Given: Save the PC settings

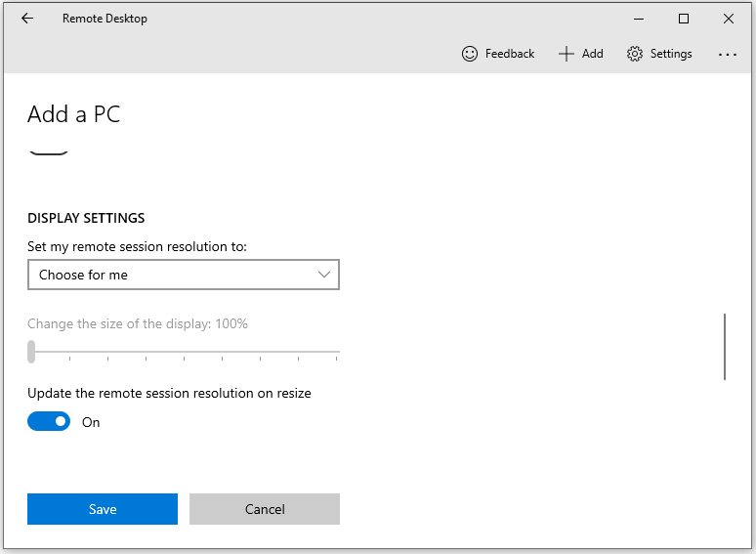Looking at the screenshot, I should (103, 509).
